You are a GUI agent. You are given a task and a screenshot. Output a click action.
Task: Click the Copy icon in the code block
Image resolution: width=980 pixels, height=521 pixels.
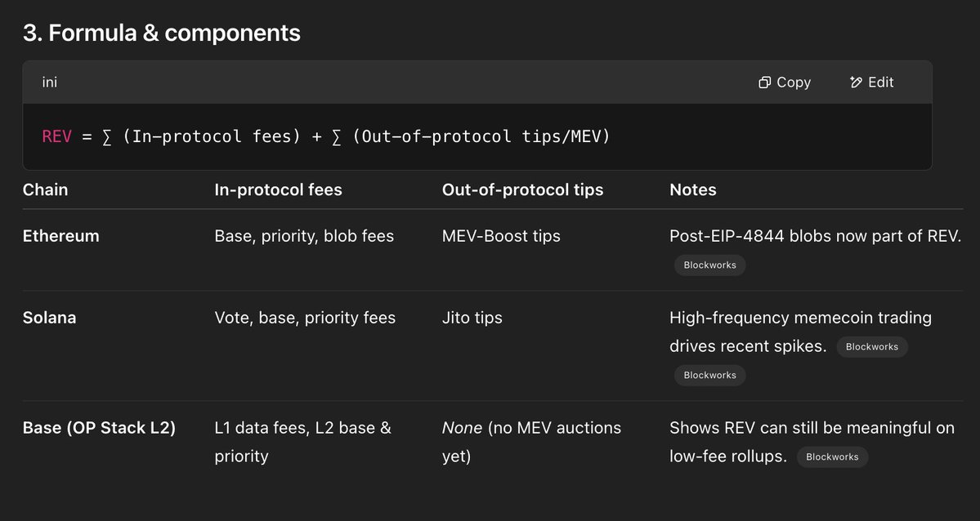[x=765, y=82]
